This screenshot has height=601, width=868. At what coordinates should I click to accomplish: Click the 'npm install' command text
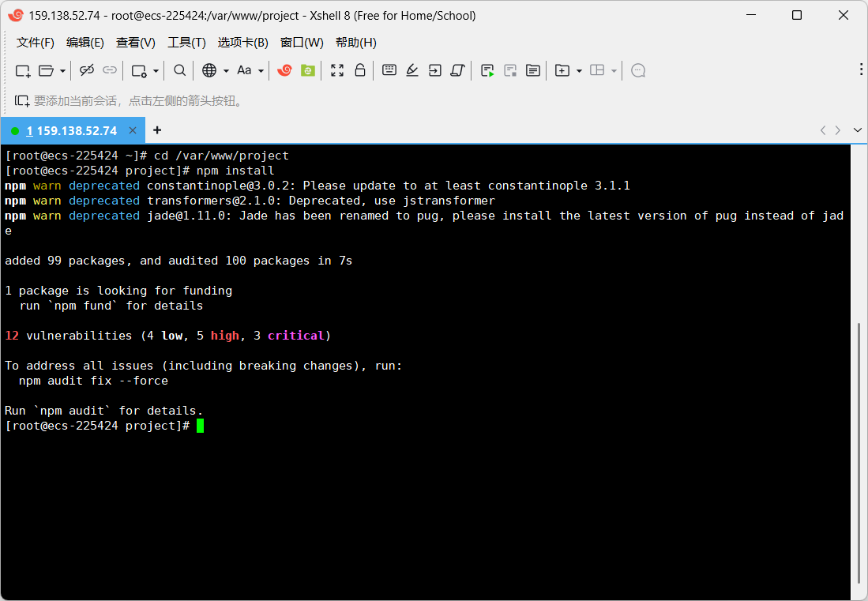[235, 171]
